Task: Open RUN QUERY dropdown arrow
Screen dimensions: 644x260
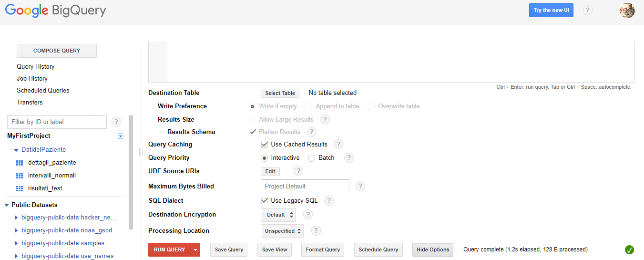Action: [195, 250]
